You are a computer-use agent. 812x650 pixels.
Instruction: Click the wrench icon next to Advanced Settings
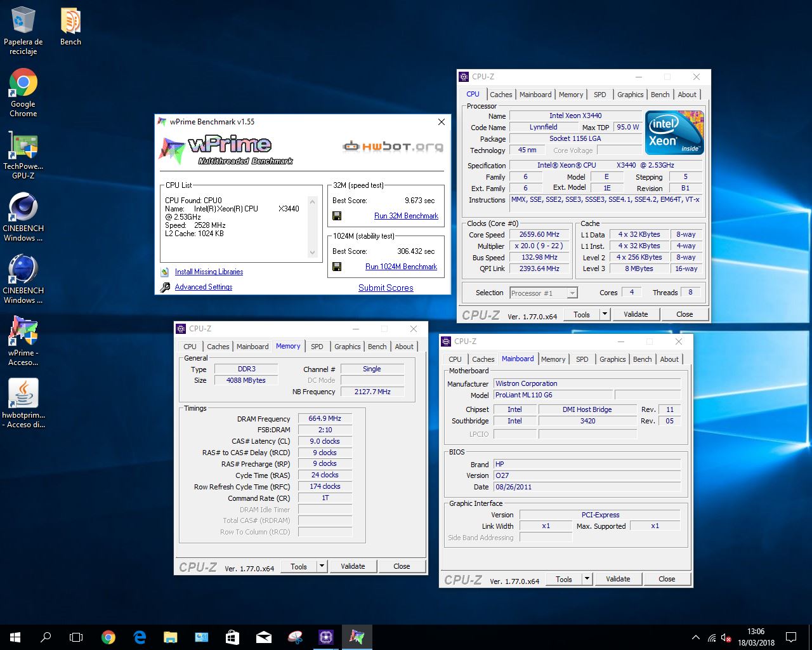pos(166,287)
